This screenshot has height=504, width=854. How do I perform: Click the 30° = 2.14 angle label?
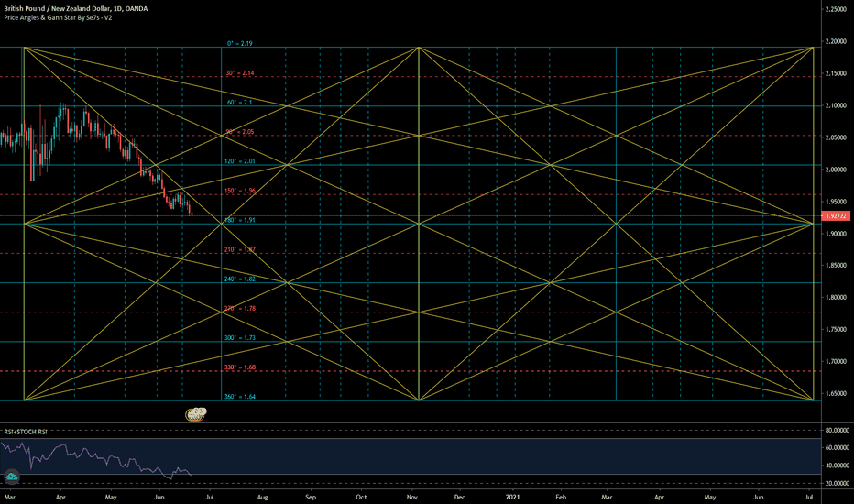tap(240, 73)
